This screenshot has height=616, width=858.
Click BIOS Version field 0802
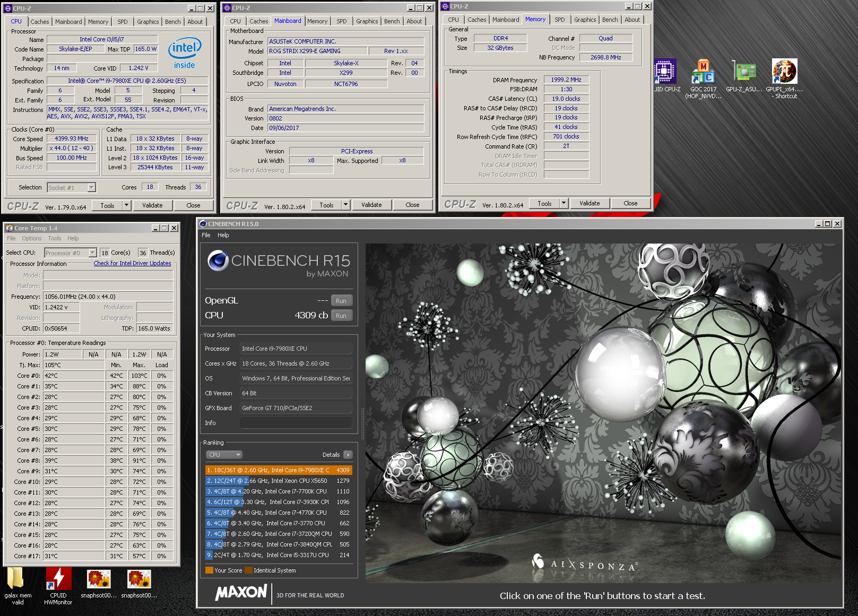click(345, 118)
